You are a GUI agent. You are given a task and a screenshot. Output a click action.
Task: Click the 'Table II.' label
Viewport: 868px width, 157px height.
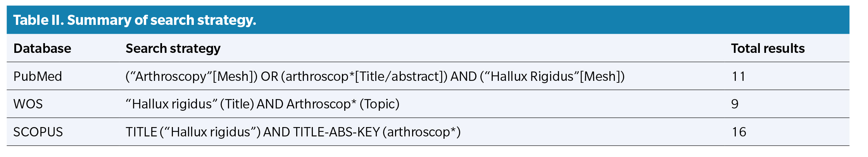click(38, 20)
